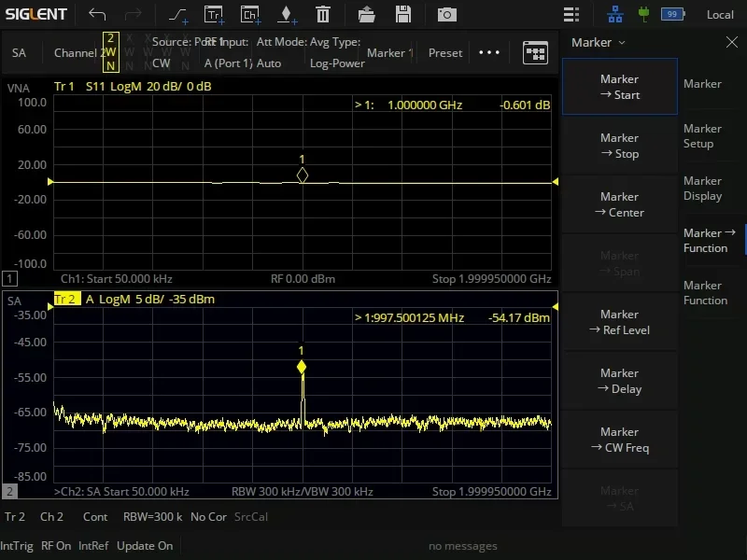Open the hamburger list menu
747x560 pixels.
click(571, 14)
